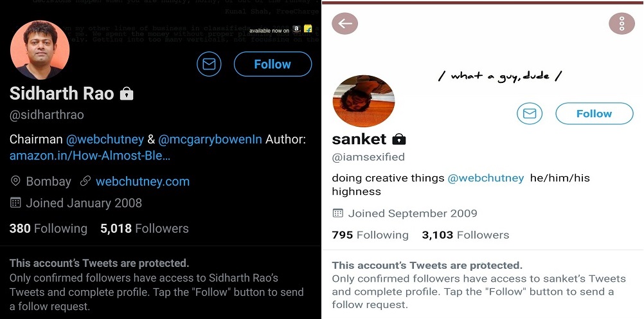Follow sanket's account
Screen dimensions: 644x319
coord(594,114)
